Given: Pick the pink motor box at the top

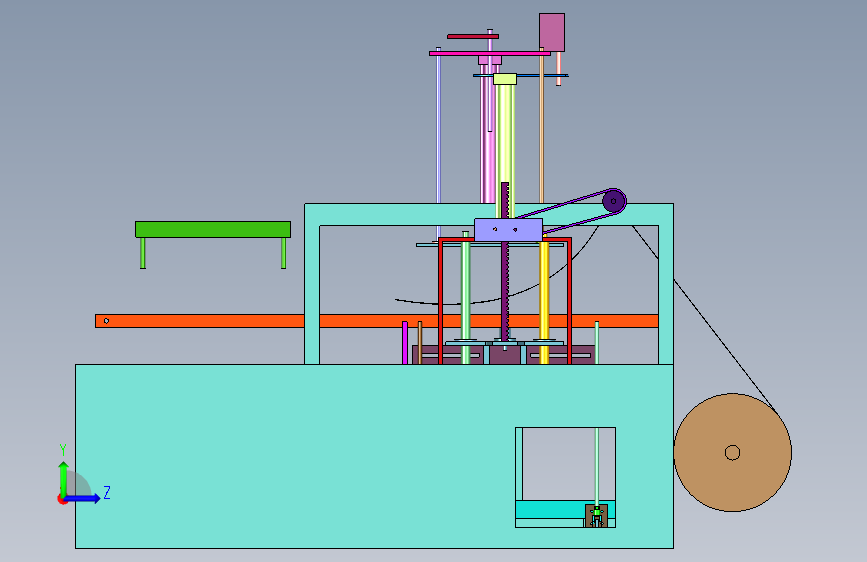Looking at the screenshot, I should pyautogui.click(x=552, y=33).
